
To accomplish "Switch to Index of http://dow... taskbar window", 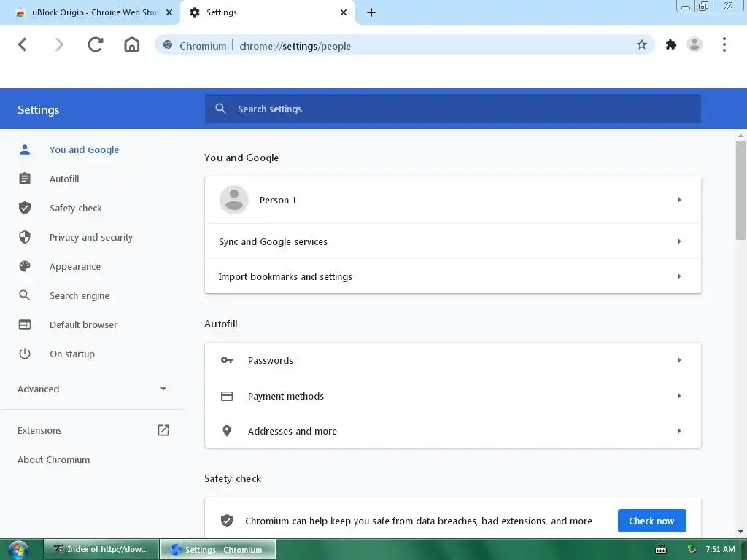I will (101, 549).
